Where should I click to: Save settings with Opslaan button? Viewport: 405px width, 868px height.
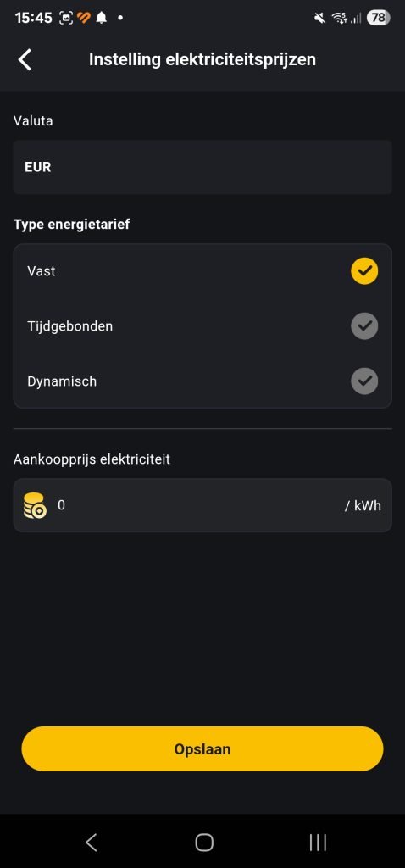202,749
